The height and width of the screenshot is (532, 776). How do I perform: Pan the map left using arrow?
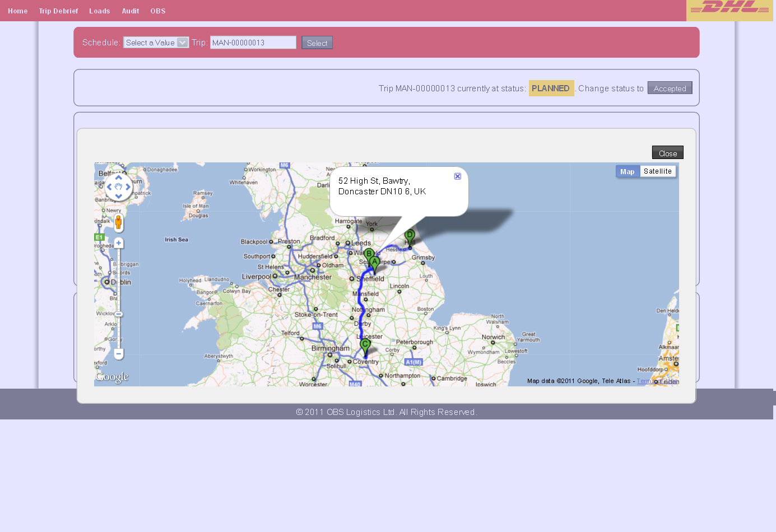click(x=109, y=187)
